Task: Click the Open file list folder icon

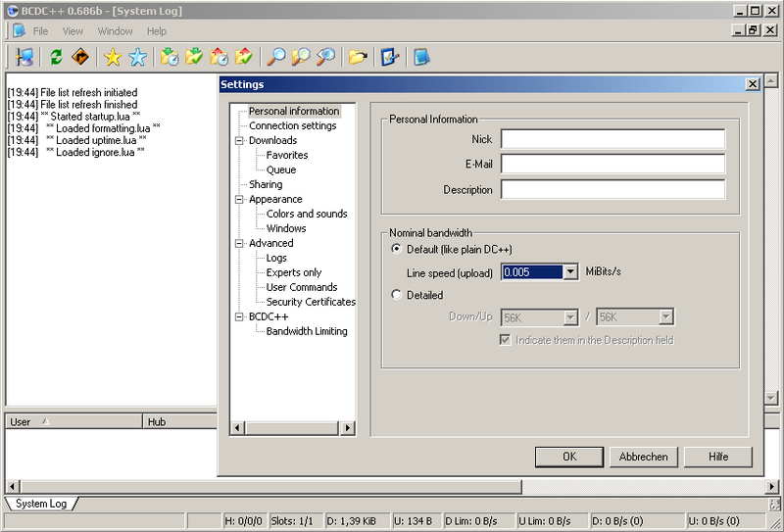Action: [x=358, y=57]
